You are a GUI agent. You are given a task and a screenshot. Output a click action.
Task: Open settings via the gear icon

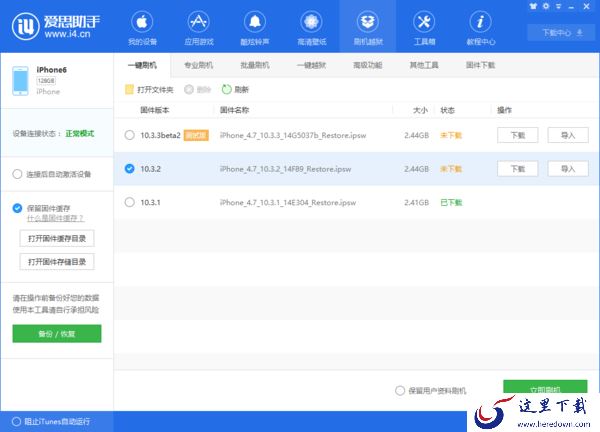546,6
